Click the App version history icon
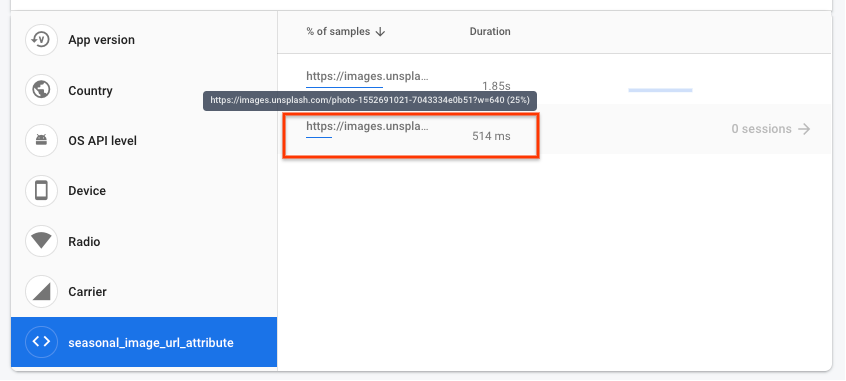 point(41,39)
